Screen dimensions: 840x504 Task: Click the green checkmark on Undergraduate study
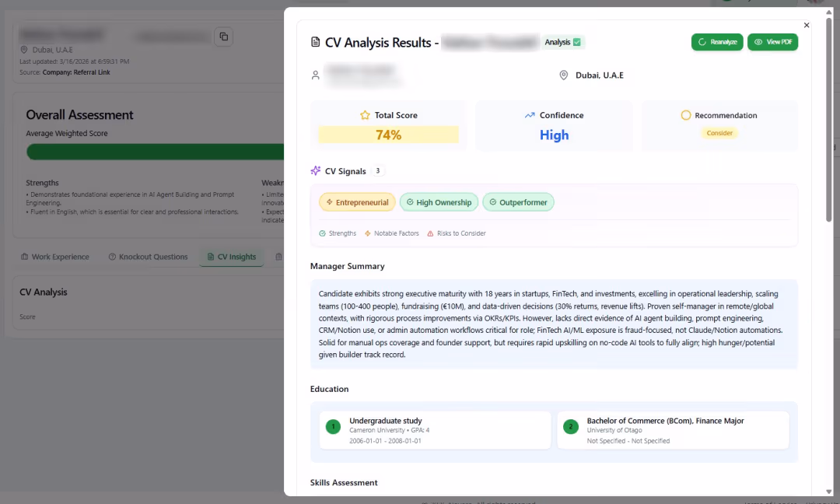(333, 426)
